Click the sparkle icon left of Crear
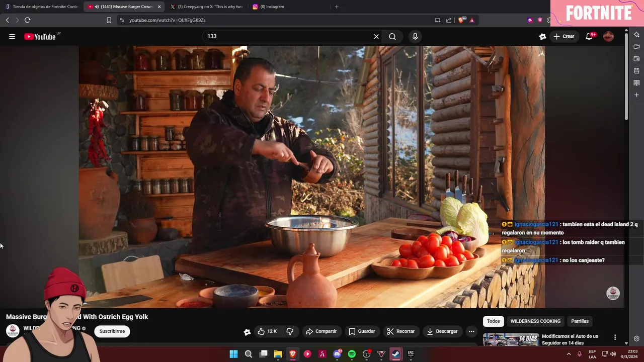 [x=542, y=36]
